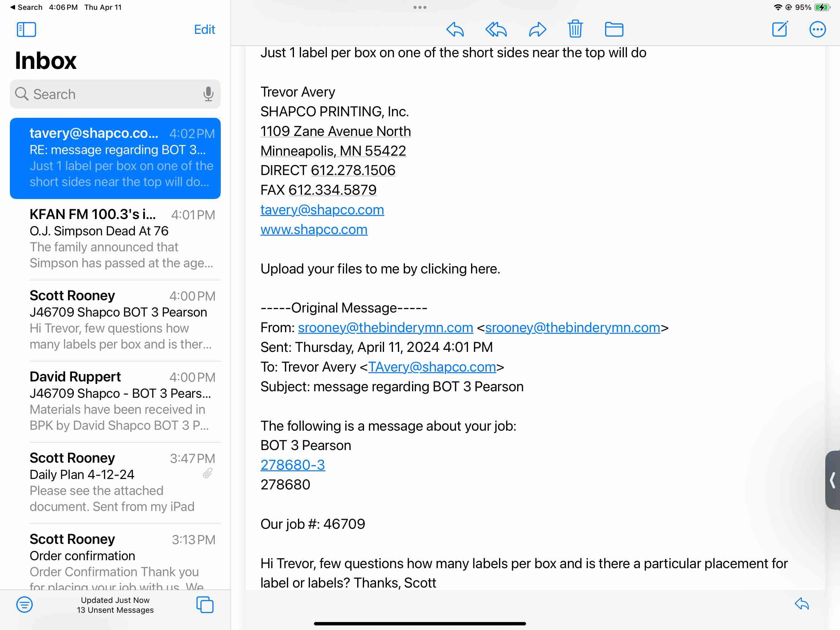The image size is (840, 630).
Task: Tap the Forward arrow icon
Action: [x=537, y=29]
